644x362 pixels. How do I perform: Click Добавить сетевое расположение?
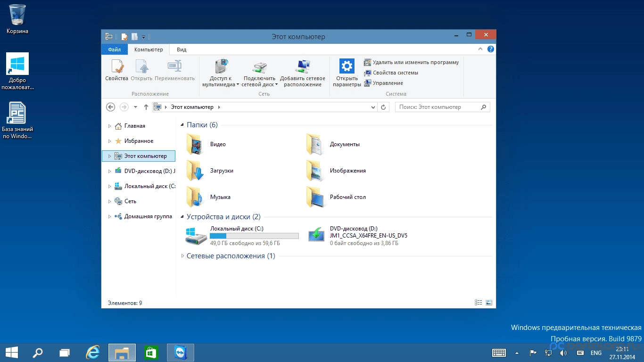tap(303, 73)
